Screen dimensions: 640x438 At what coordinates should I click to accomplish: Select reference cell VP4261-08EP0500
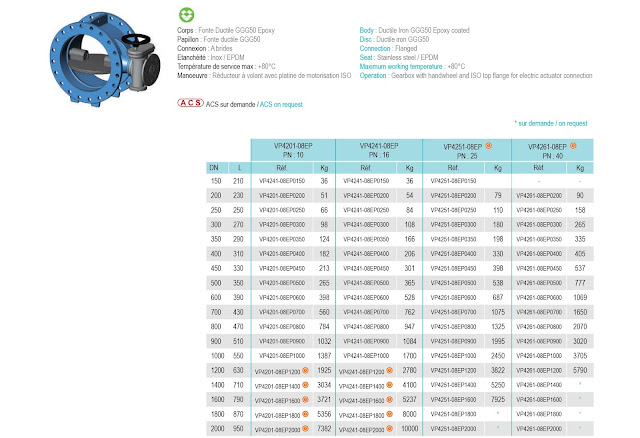point(539,283)
